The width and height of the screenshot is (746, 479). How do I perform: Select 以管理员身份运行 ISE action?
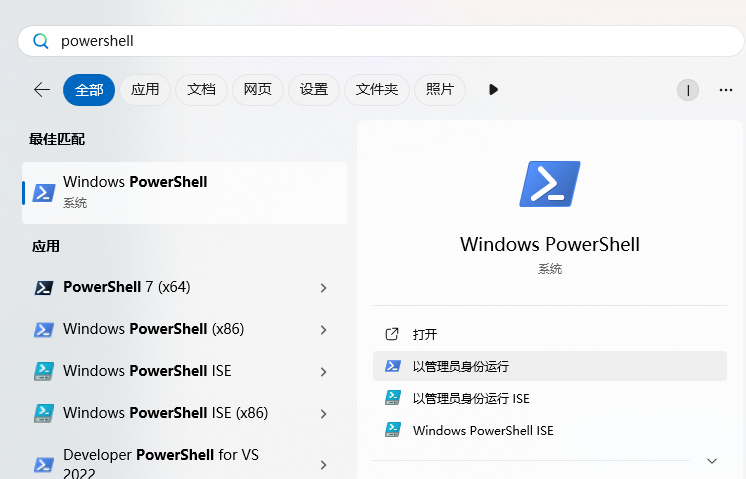(471, 399)
